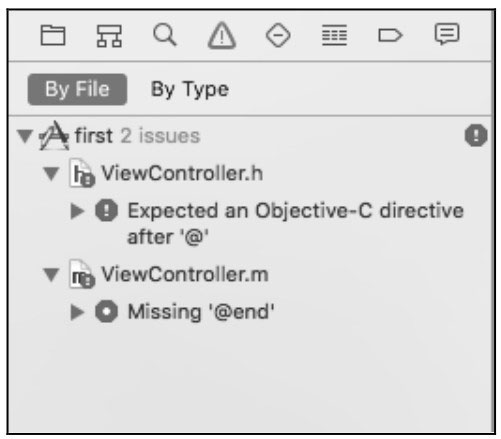Show the Symbol navigator hierarchy icon
Screen dimensions: 501x439
tap(109, 35)
